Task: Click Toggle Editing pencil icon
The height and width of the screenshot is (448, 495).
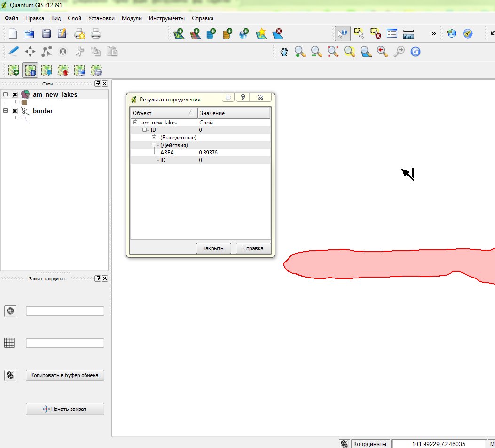Action: (14, 51)
